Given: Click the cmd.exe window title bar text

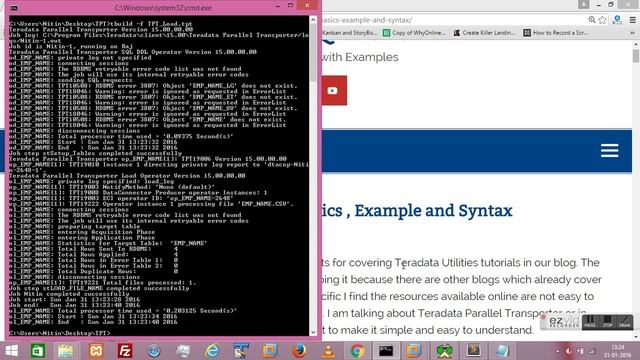Looking at the screenshot, I should [163, 8].
